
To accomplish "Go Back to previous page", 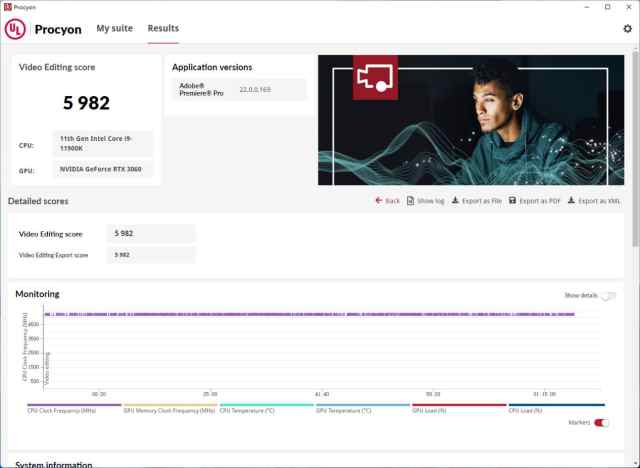I will click(387, 201).
